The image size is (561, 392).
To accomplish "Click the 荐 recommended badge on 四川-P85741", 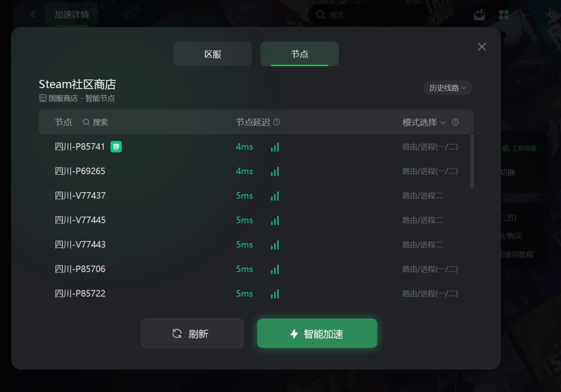I will (x=116, y=147).
